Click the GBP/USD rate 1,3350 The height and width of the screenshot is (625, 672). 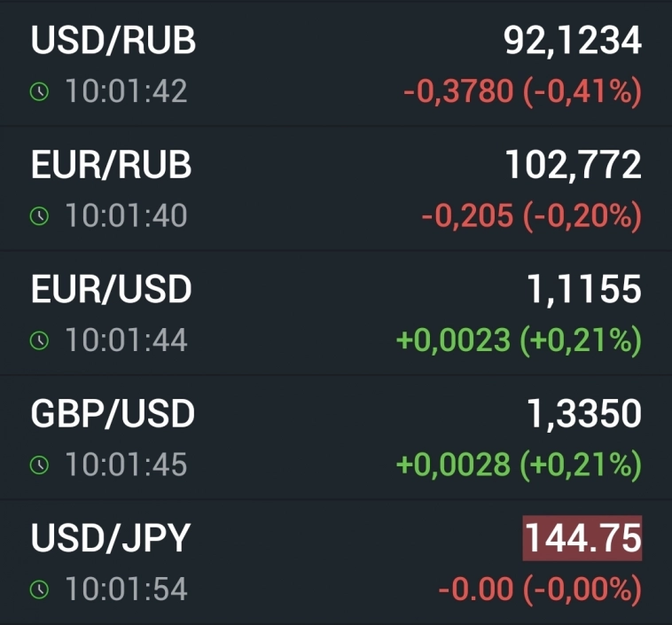pyautogui.click(x=582, y=414)
